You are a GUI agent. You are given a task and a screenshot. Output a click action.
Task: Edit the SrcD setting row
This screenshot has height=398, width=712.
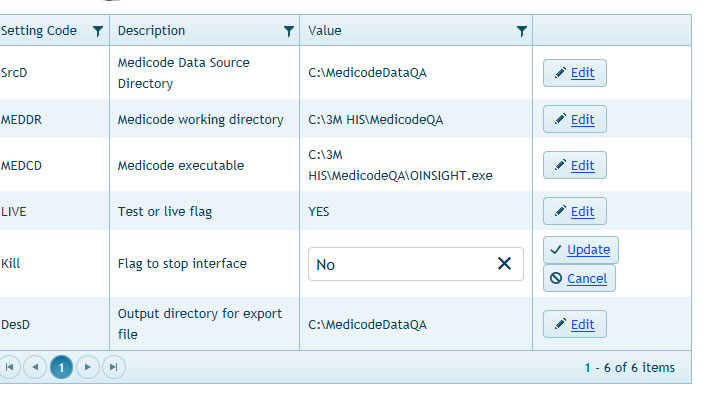[x=574, y=73]
